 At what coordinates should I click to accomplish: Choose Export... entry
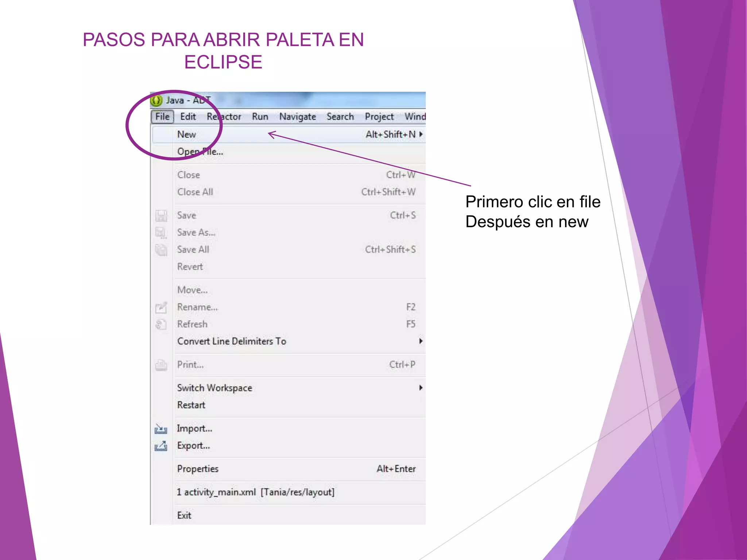point(289,446)
